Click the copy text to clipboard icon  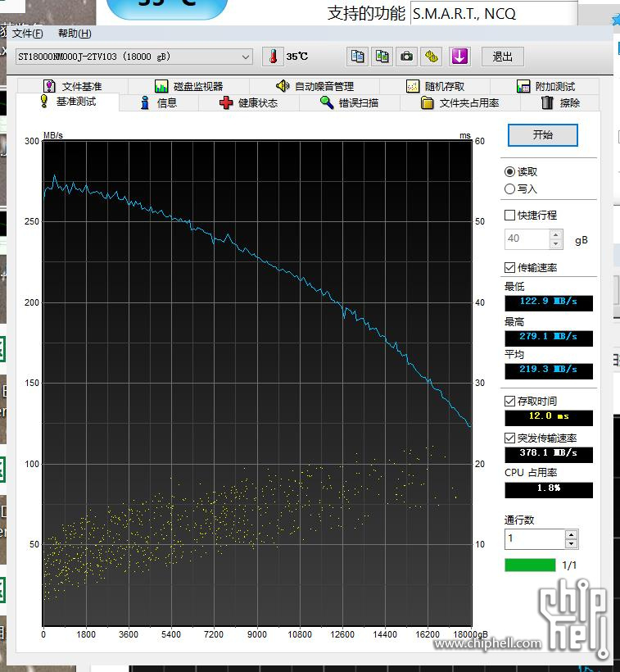tap(358, 57)
